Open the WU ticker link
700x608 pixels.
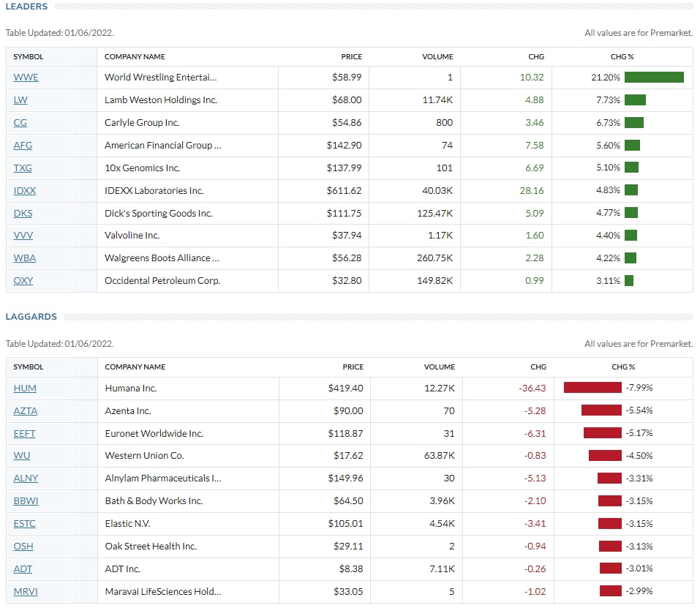click(21, 456)
